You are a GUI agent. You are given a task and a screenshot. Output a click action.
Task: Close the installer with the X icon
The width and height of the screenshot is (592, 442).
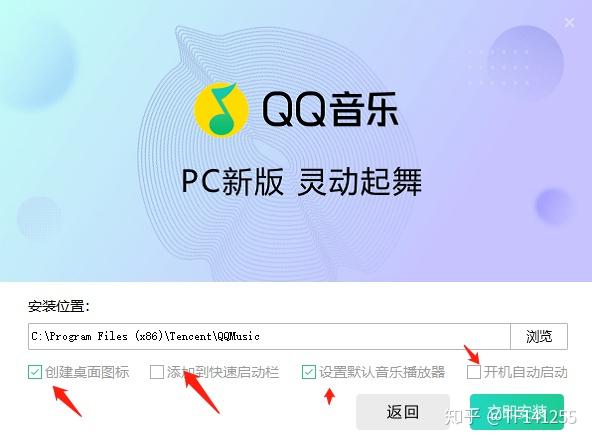[x=569, y=23]
